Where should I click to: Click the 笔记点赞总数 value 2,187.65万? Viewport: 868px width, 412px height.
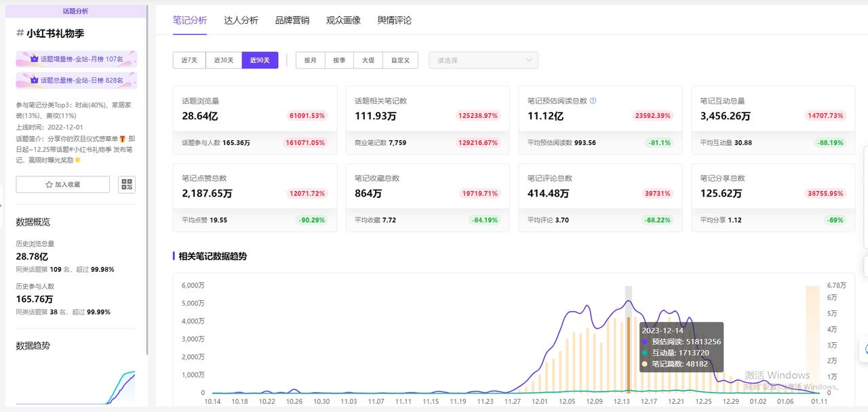(x=207, y=193)
